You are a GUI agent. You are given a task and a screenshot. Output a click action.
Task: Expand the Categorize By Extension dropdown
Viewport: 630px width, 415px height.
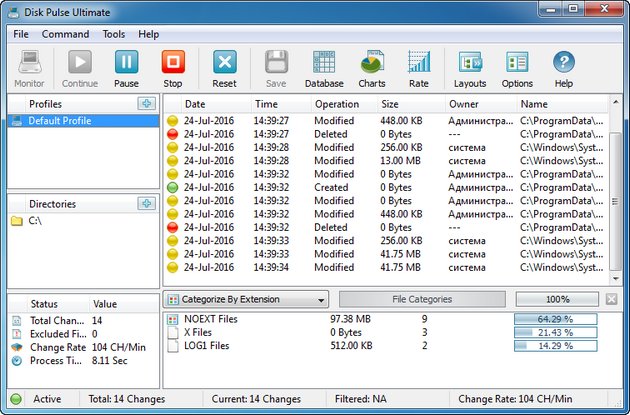246,299
